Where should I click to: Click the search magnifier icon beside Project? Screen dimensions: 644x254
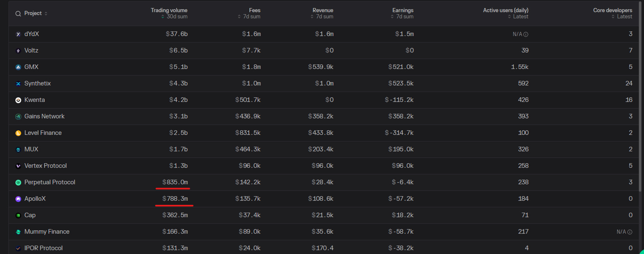pyautogui.click(x=18, y=14)
